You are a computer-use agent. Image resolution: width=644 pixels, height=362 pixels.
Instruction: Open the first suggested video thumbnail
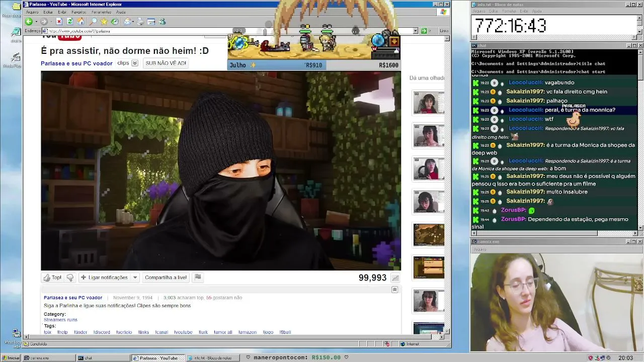(429, 103)
